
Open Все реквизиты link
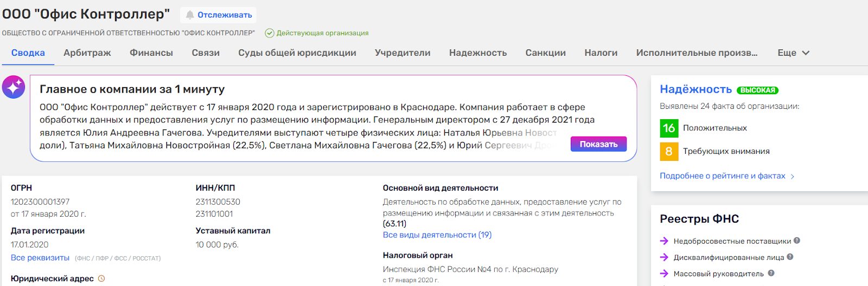coord(40,258)
